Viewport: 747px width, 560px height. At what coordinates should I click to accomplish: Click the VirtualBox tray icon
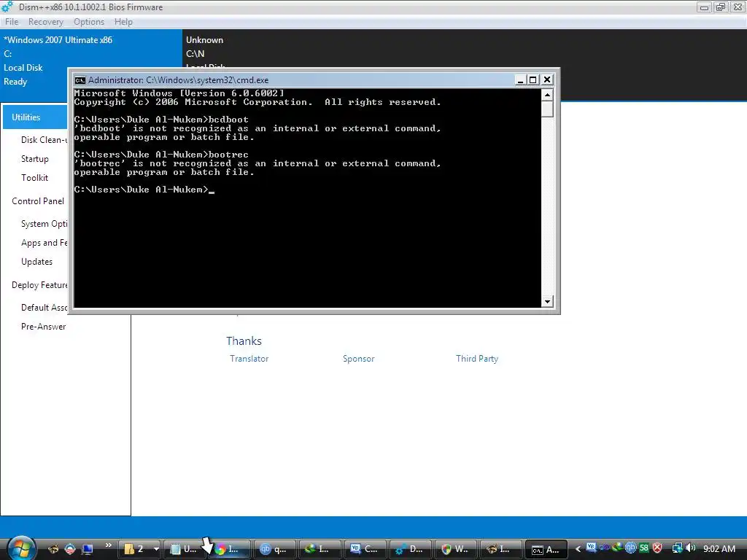[x=591, y=548]
